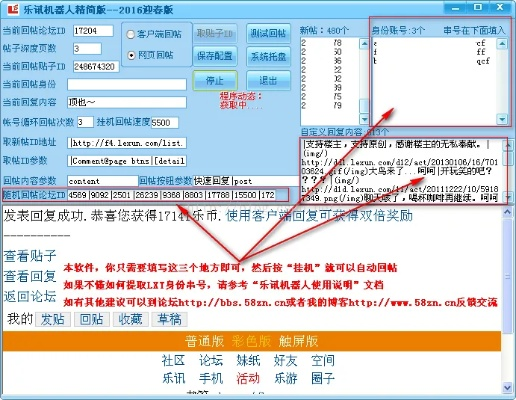Click the 草稿 button under 我的

tap(170, 319)
